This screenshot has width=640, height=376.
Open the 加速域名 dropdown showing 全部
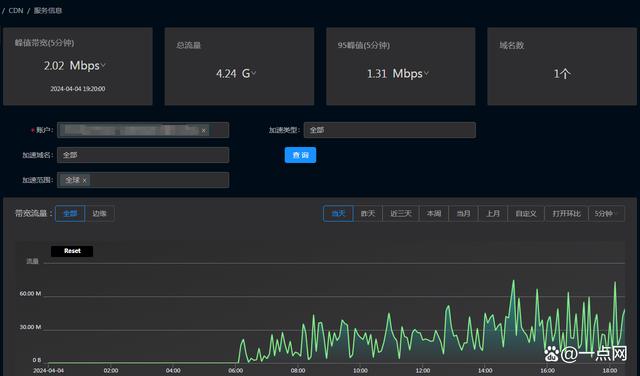[x=143, y=155]
